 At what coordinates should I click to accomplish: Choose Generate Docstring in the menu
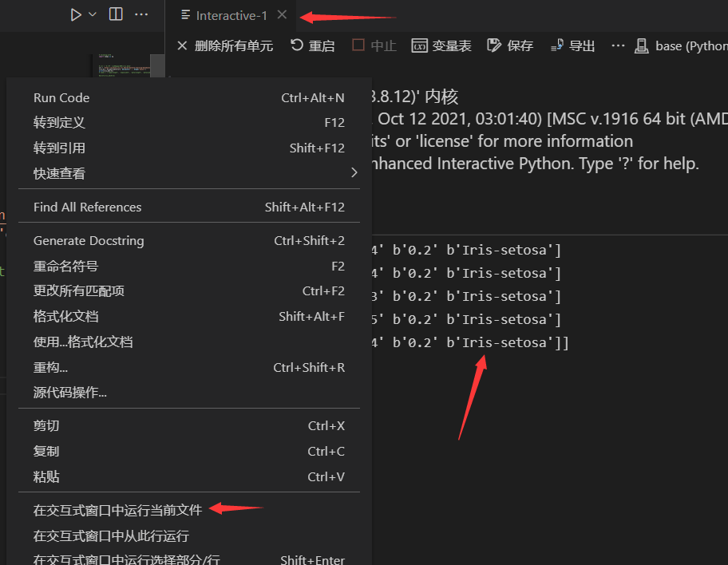pos(88,240)
